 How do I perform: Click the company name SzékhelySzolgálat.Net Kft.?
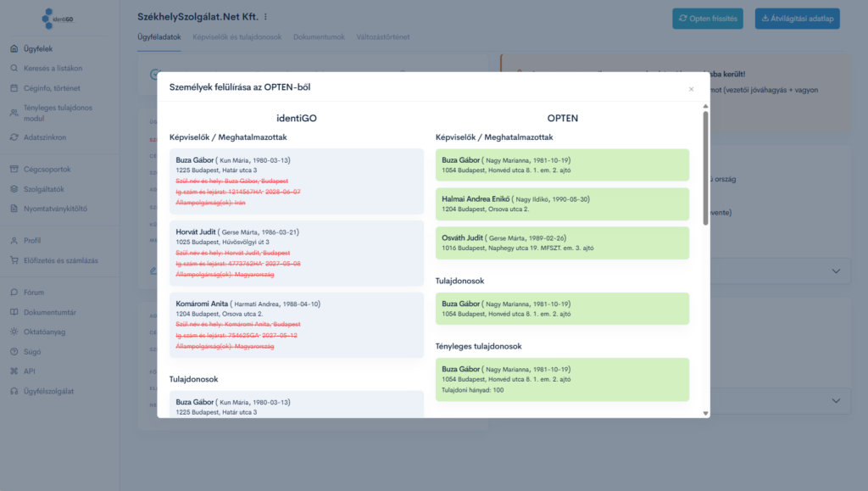point(198,17)
